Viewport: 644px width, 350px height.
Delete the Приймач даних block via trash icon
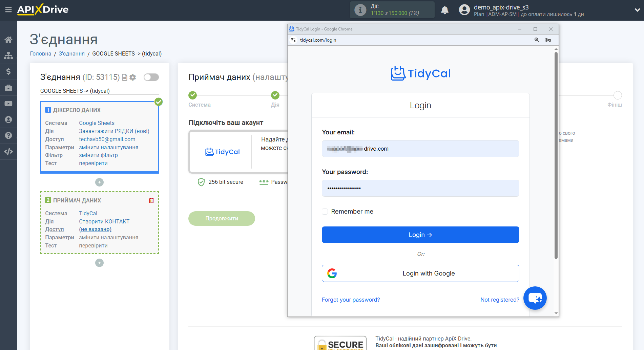click(x=151, y=200)
